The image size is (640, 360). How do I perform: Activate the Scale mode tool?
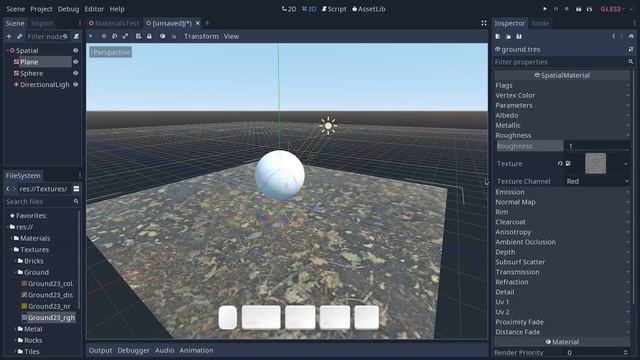126,36
